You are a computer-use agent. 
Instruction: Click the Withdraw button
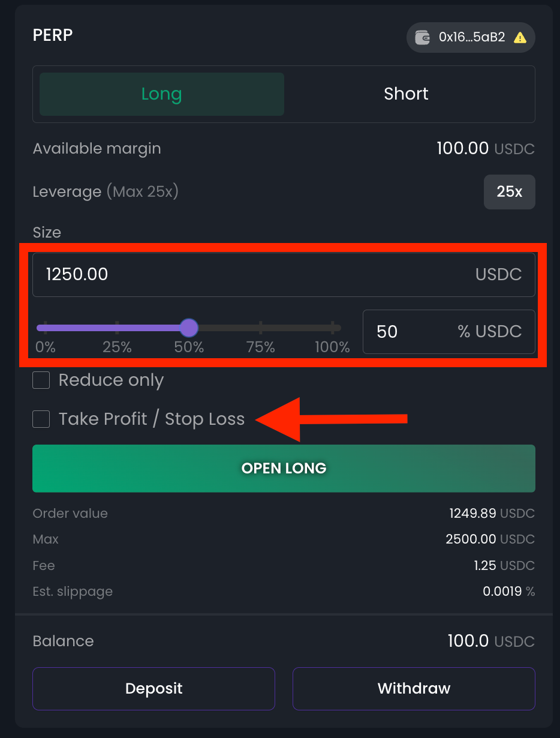[414, 689]
